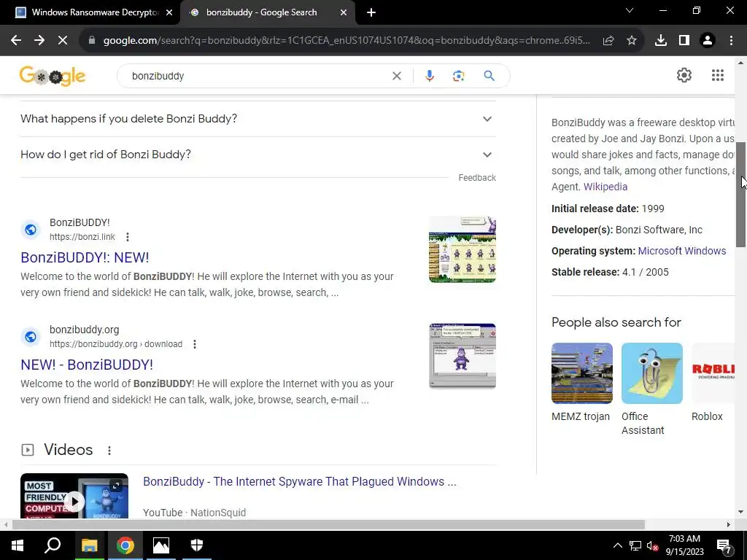Viewport: 747px width, 560px height.
Task: Select Office Assistant related search
Action: 651,389
